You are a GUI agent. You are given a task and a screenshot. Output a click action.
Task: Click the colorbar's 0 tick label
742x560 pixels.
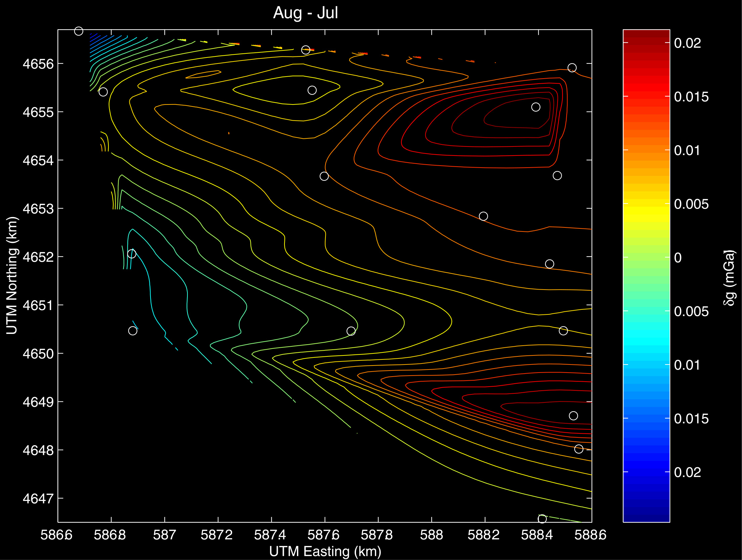coord(678,258)
